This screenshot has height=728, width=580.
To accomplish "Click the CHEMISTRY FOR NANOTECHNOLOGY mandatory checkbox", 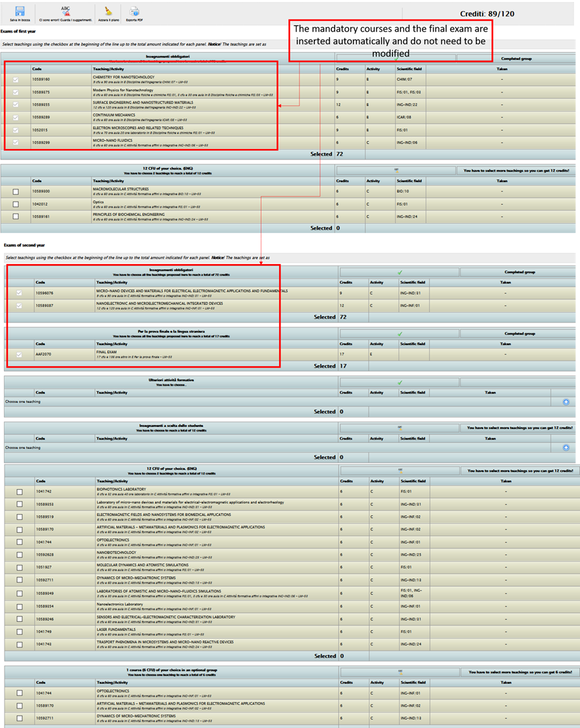I will pos(16,80).
